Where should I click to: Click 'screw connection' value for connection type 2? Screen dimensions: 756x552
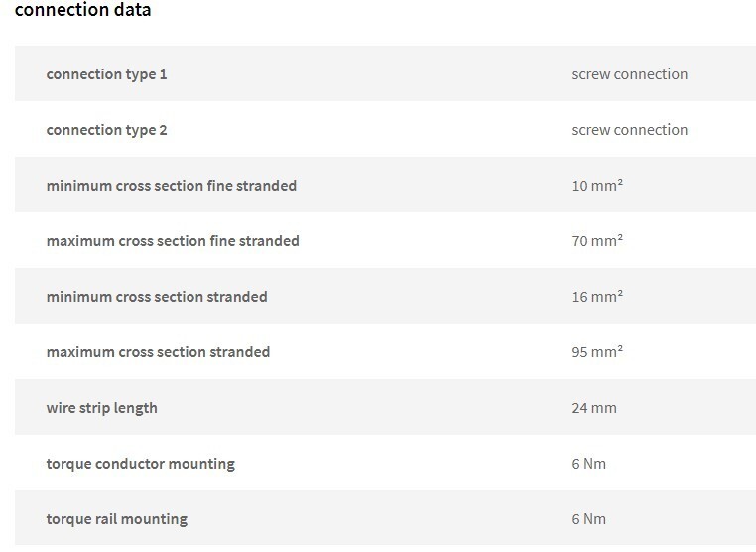(630, 130)
